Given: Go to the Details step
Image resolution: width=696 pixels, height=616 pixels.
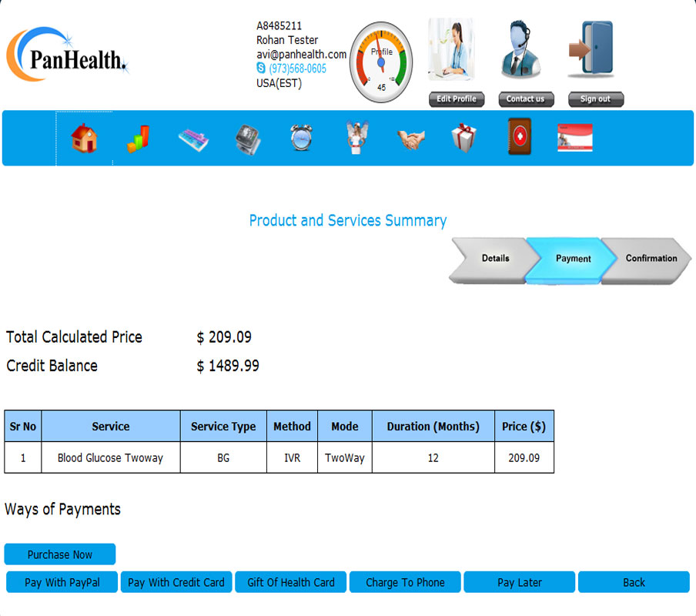Looking at the screenshot, I should (x=494, y=259).
